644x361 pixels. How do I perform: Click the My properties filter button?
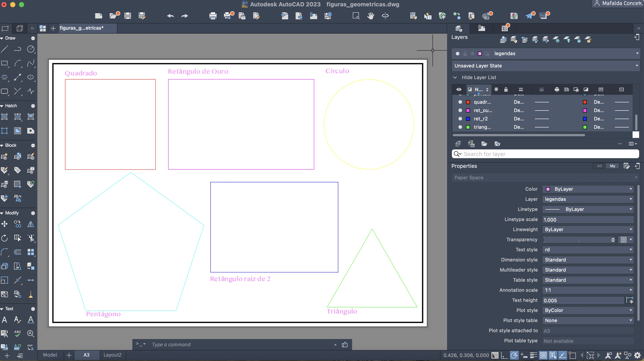(612, 166)
